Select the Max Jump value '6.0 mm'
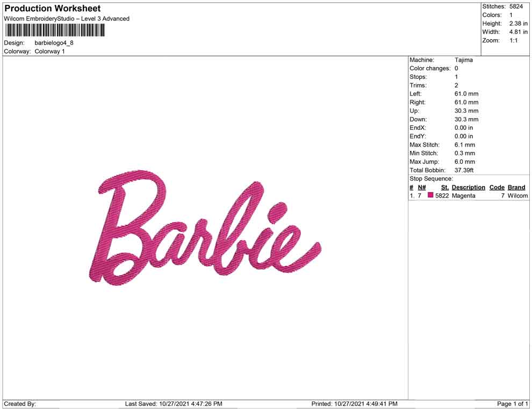532x409 pixels. (x=465, y=162)
